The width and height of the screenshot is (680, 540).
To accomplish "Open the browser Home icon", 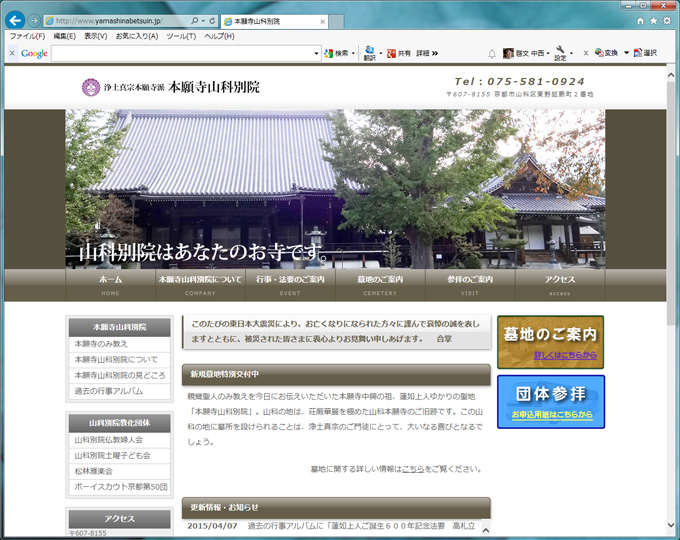I will pyautogui.click(x=640, y=21).
